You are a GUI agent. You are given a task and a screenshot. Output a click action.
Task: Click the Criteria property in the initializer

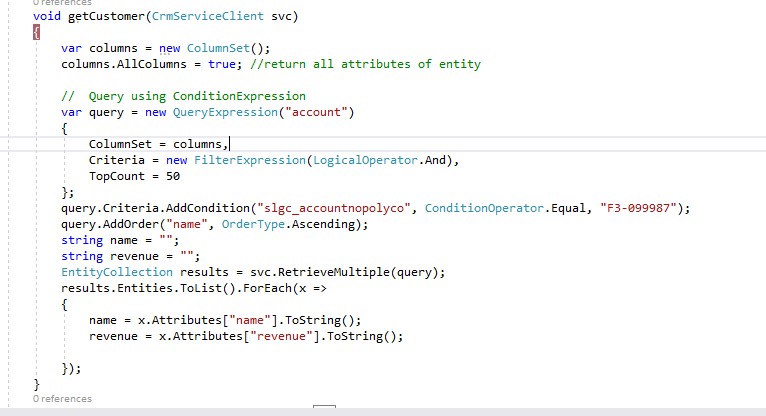[117, 160]
